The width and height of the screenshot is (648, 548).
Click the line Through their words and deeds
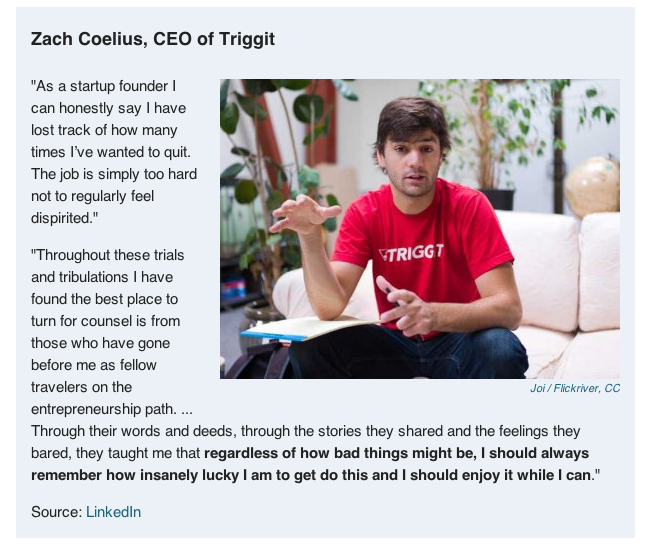[x=305, y=431]
